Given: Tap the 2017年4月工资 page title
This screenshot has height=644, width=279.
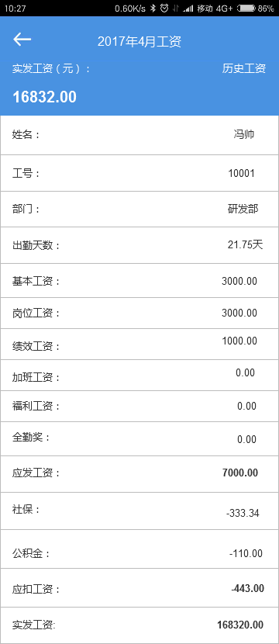Looking at the screenshot, I should [139, 41].
